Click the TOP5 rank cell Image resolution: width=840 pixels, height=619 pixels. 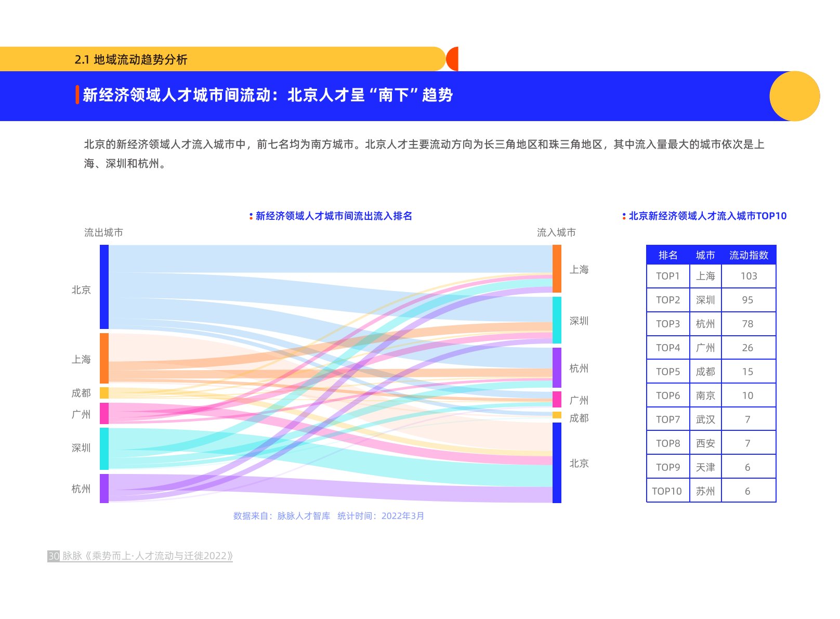pos(668,372)
